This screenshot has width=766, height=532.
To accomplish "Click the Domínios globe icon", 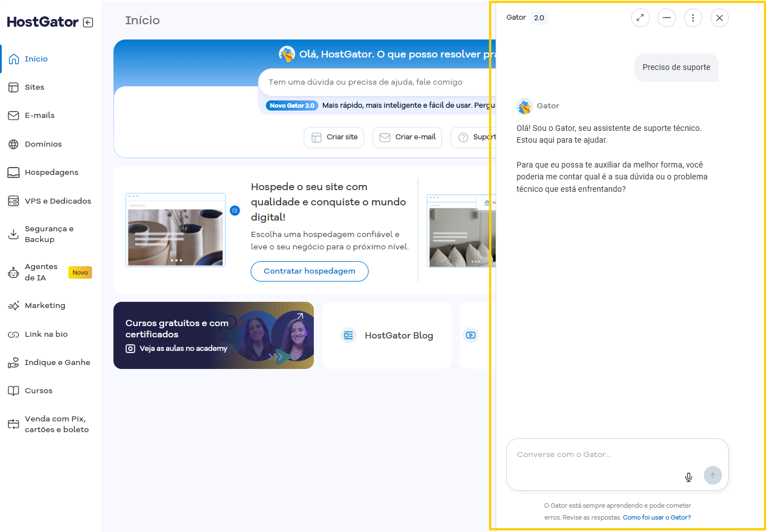I will [14, 144].
